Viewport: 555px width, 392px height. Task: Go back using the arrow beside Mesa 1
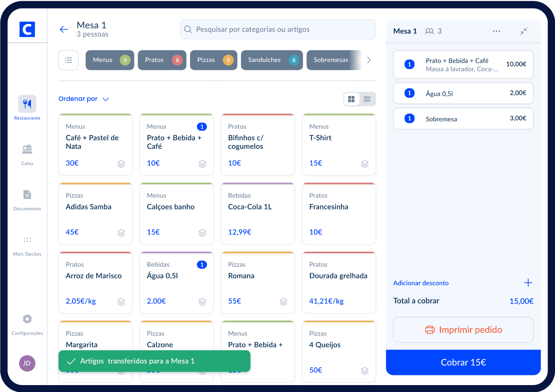64,29
